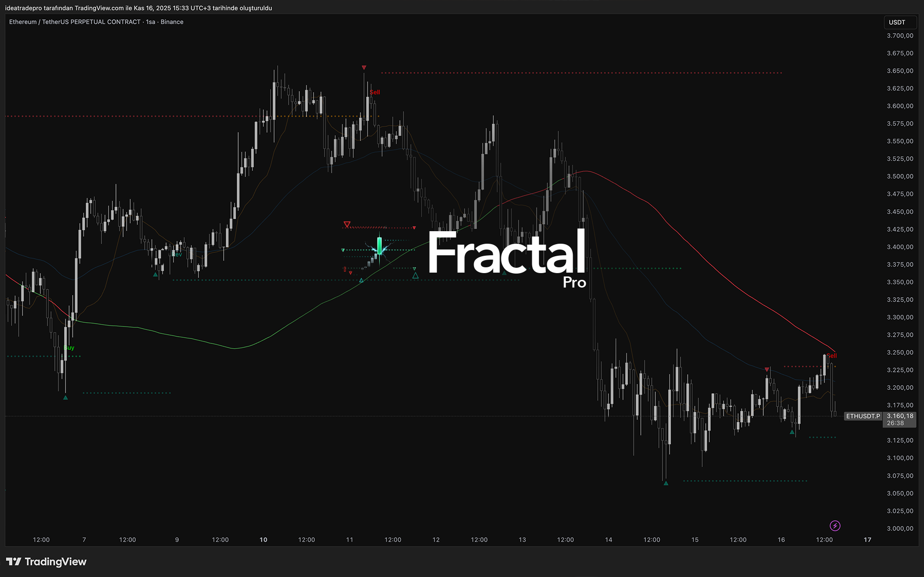Screen dimensions: 924x577
Task: Click the green Buy signal label
Action: tap(69, 348)
